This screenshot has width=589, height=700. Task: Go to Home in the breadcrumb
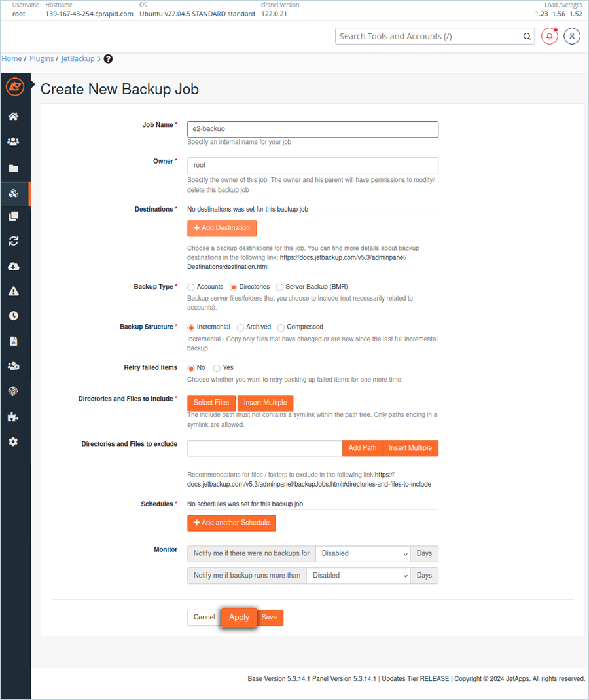12,58
